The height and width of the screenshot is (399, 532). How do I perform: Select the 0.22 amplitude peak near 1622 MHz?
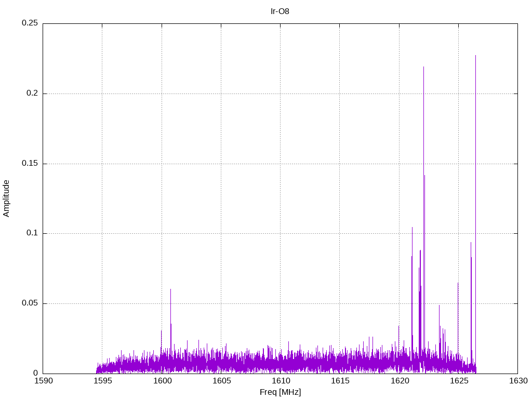(423, 68)
